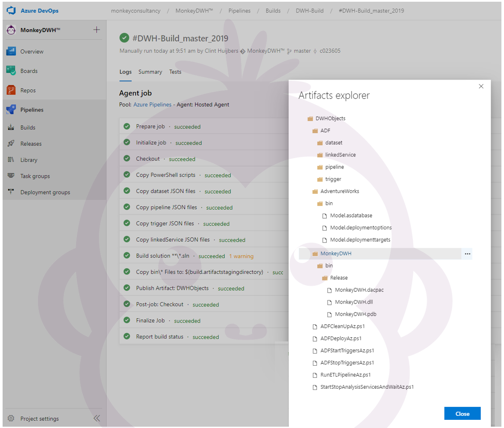Open MonkeyDWH breadcrumb link
The width and height of the screenshot is (504, 428).
click(194, 11)
